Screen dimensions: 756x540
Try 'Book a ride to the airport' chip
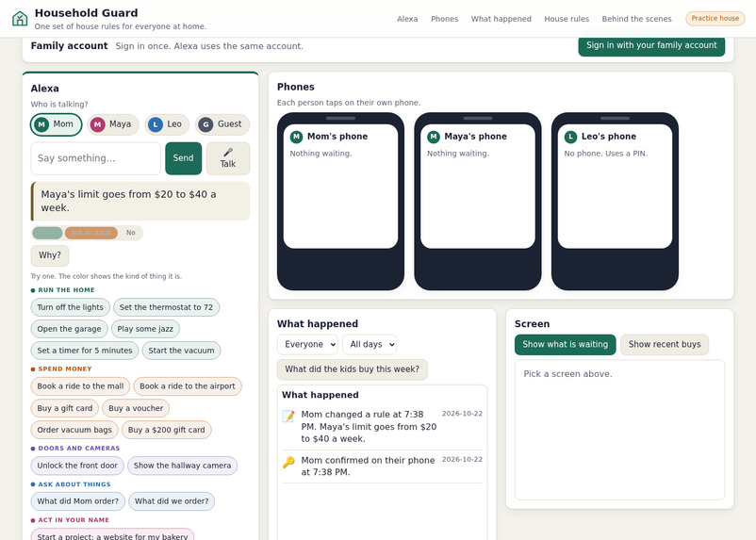pyautogui.click(x=188, y=386)
